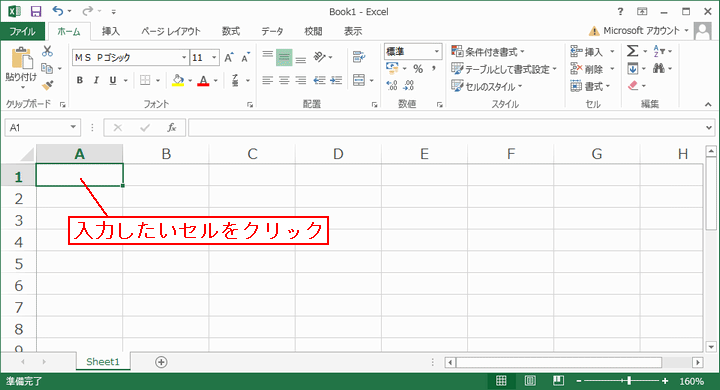Open font color dropdown arrow
720x390 pixels.
click(x=215, y=81)
